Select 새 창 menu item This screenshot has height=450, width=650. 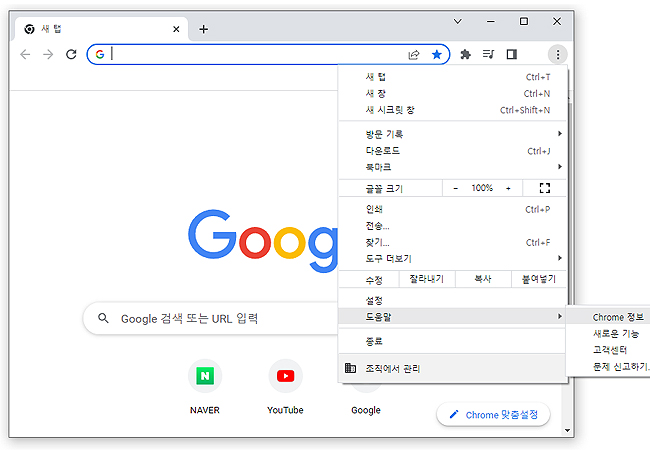pos(453,94)
